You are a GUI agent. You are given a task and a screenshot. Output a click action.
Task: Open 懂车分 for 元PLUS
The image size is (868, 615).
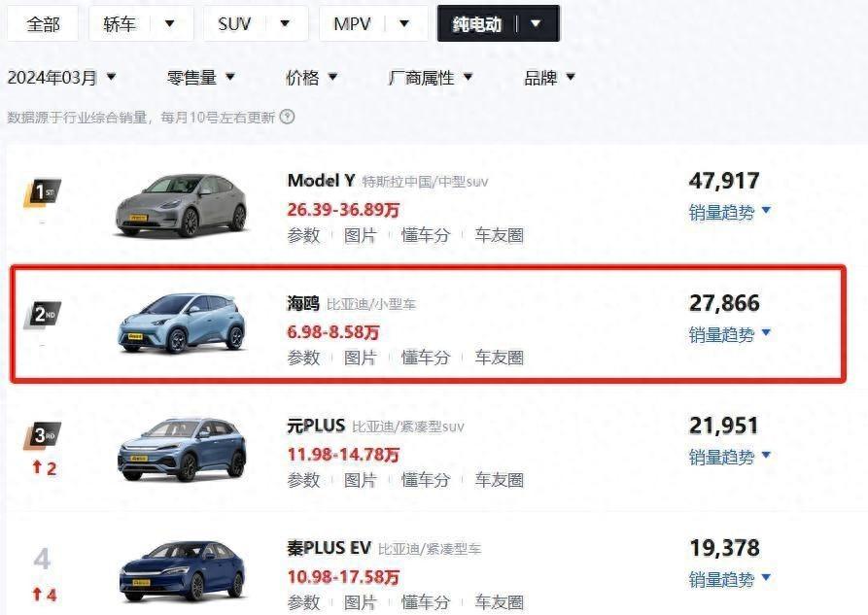[426, 480]
